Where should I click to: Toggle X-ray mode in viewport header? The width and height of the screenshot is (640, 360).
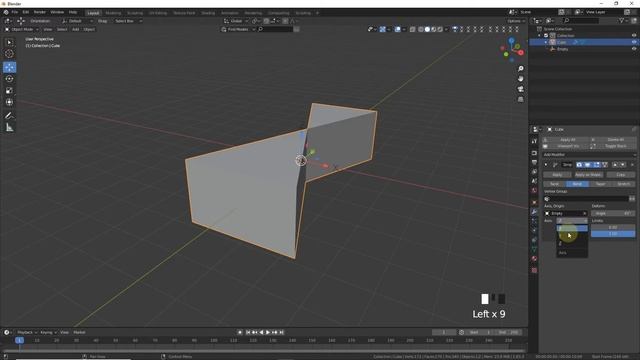coord(412,29)
